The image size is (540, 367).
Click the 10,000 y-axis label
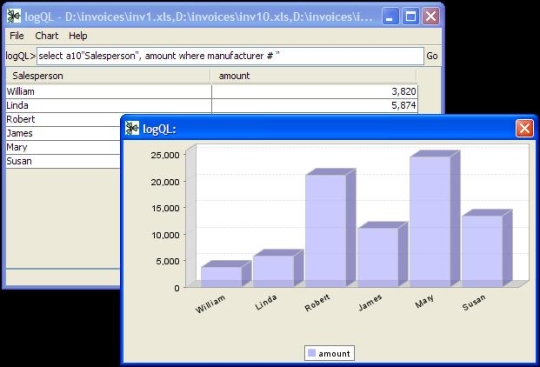click(165, 235)
